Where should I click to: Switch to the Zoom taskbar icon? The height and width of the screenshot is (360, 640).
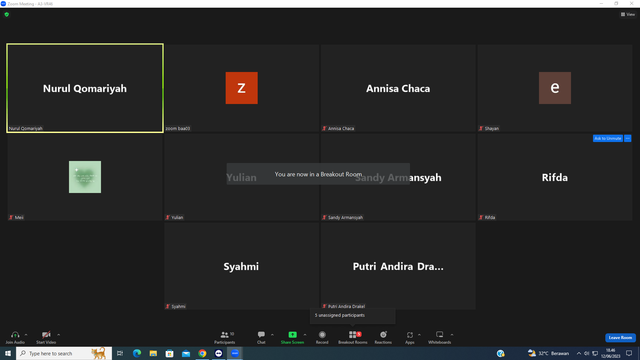(235, 353)
